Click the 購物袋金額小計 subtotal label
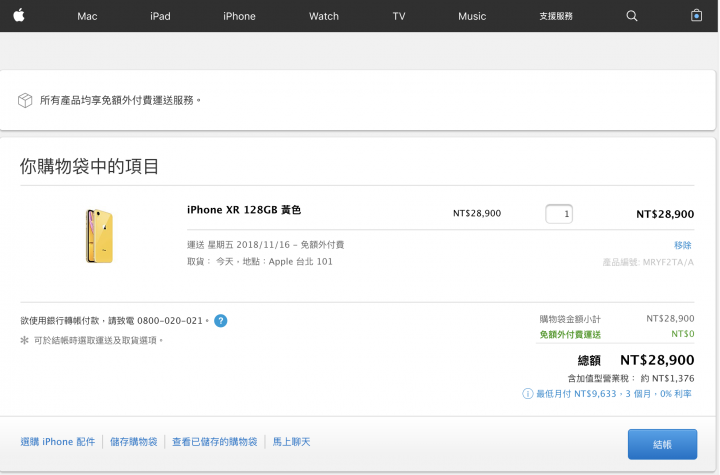This screenshot has height=475, width=720. click(570, 319)
